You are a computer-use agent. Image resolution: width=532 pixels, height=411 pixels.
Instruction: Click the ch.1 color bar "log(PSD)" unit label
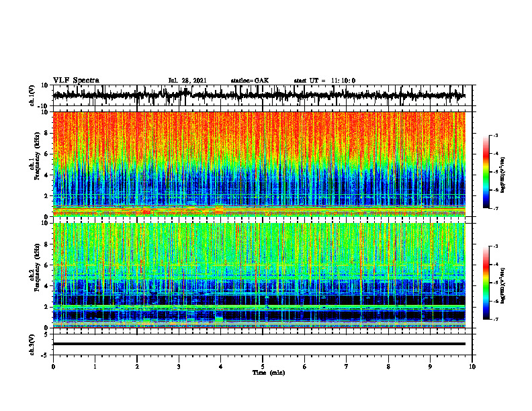coord(503,175)
